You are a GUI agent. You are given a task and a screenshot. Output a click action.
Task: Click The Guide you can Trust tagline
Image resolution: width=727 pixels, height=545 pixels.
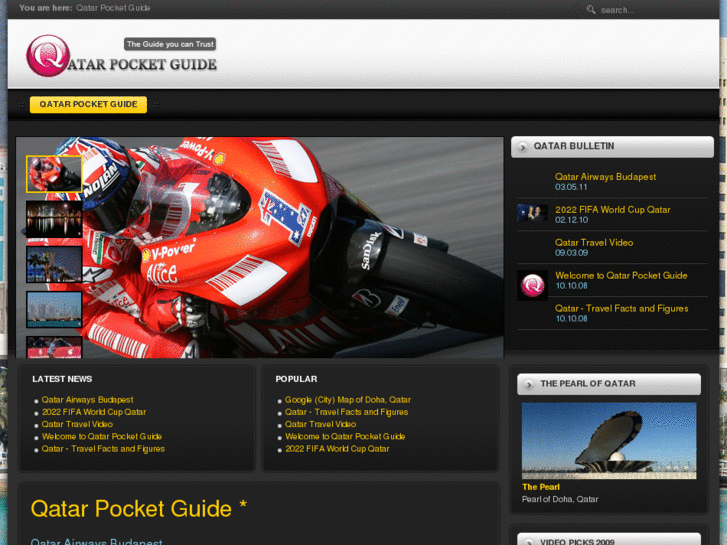point(170,44)
